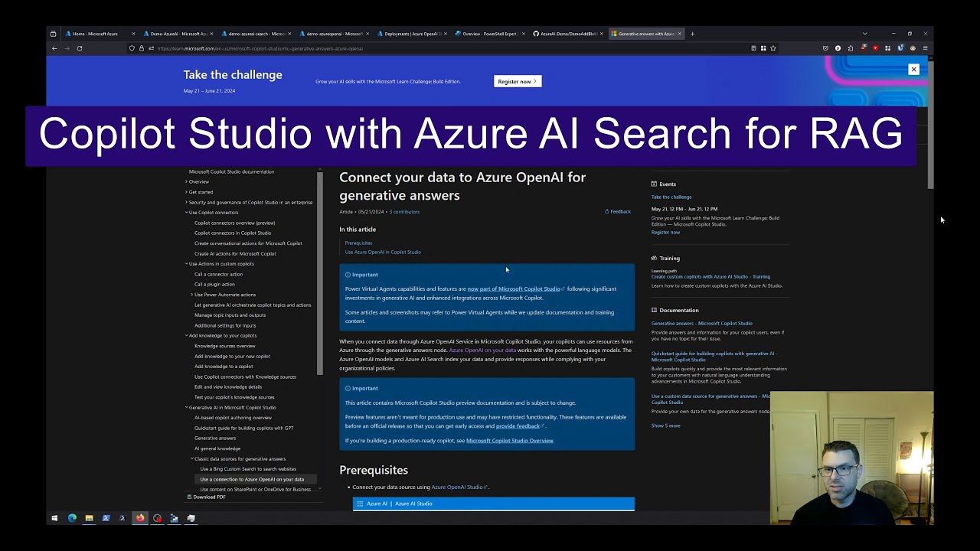Open Create custom copilots with Azure AI Studio training
This screenshot has height=551, width=980.
pyautogui.click(x=710, y=277)
